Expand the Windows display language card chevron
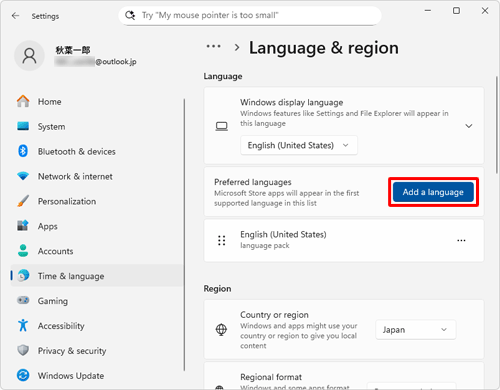Screen dimensions: 500x390 (469, 126)
